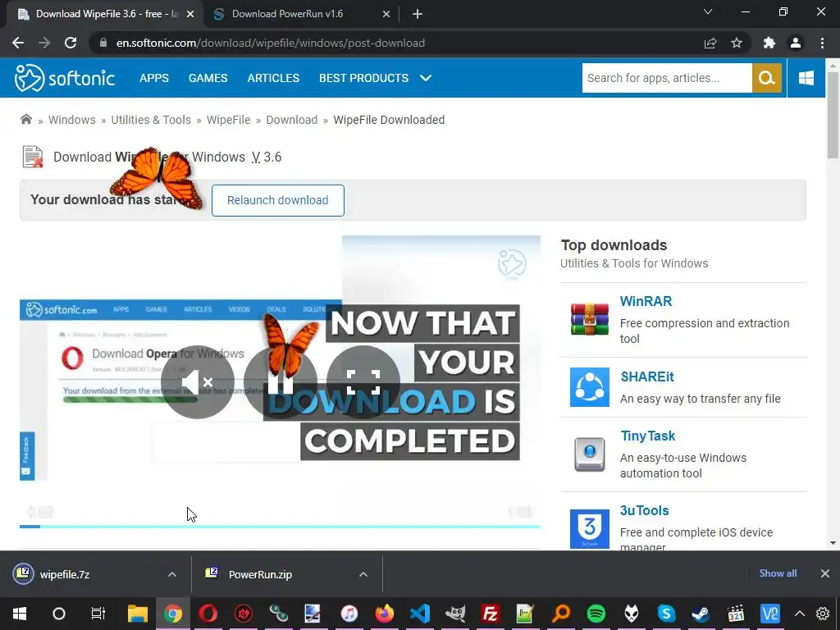Click the home icon in breadcrumb
This screenshot has width=840, height=630.
(25, 119)
